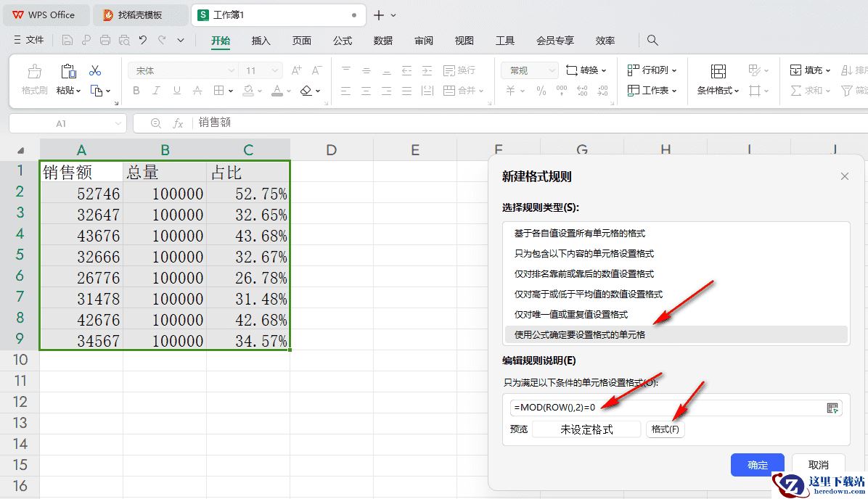Toggle Bold formatting
Image resolution: width=868 pixels, height=499 pixels.
[136, 90]
